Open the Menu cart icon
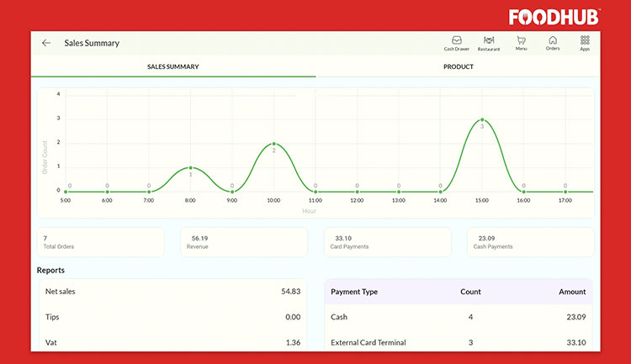This screenshot has width=631, height=364. pyautogui.click(x=521, y=43)
